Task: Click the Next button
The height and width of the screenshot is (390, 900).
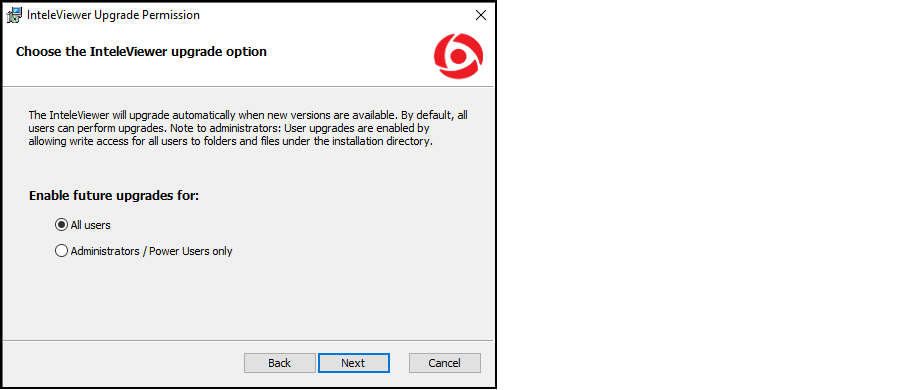Action: [x=354, y=363]
